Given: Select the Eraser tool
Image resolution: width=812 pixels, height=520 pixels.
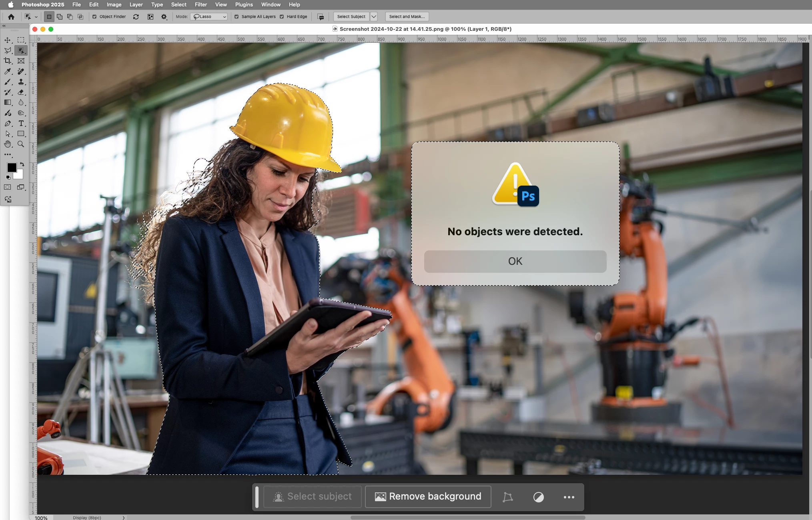Looking at the screenshot, I should [21, 92].
